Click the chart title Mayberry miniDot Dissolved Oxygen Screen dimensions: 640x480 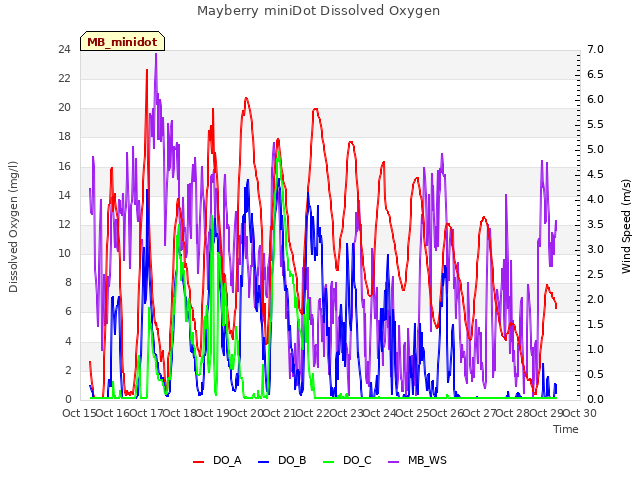click(x=318, y=11)
